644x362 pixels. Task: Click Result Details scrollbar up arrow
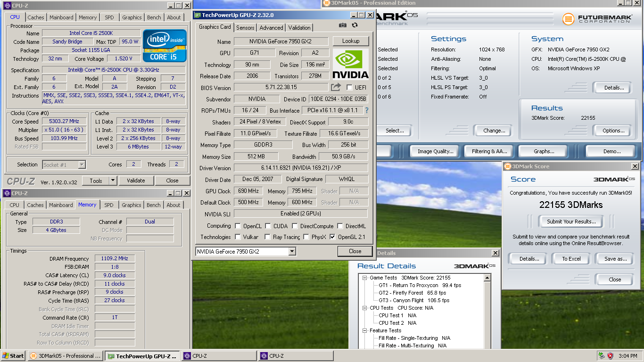(487, 278)
